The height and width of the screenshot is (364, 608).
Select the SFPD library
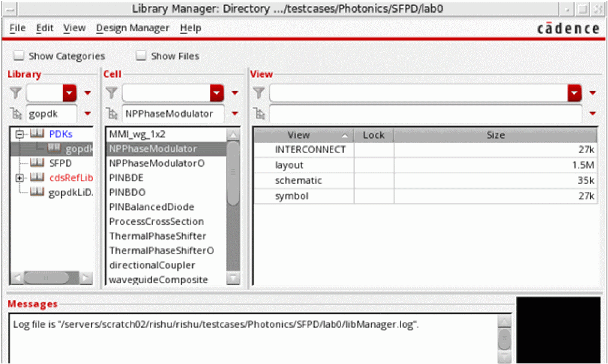61,163
